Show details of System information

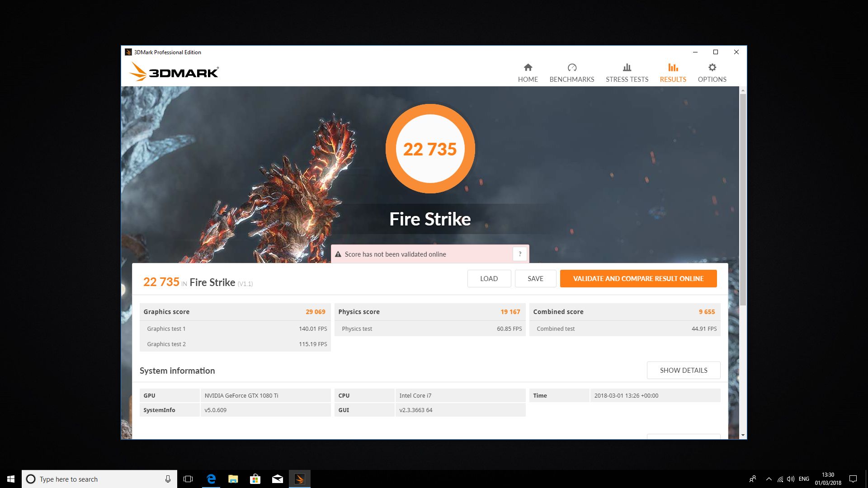(x=683, y=370)
